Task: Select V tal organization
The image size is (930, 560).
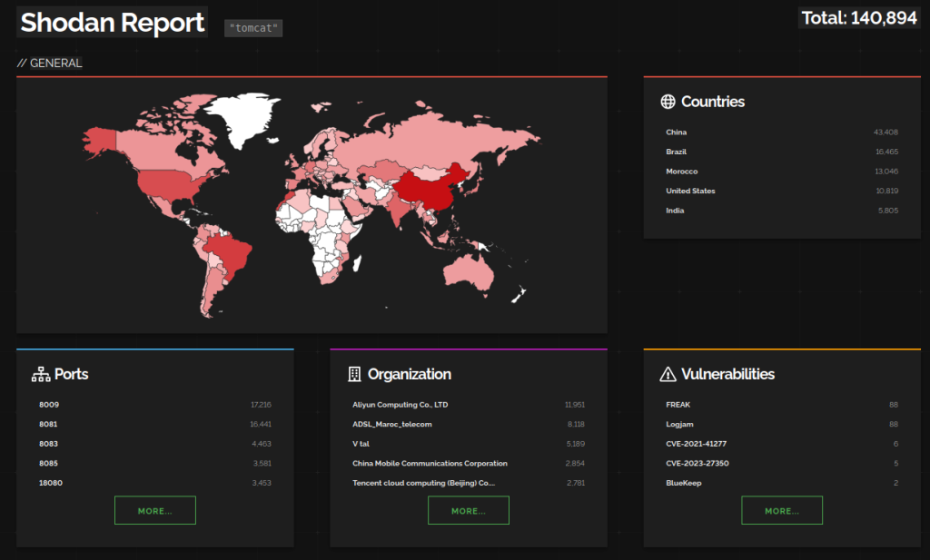Action: (361, 444)
